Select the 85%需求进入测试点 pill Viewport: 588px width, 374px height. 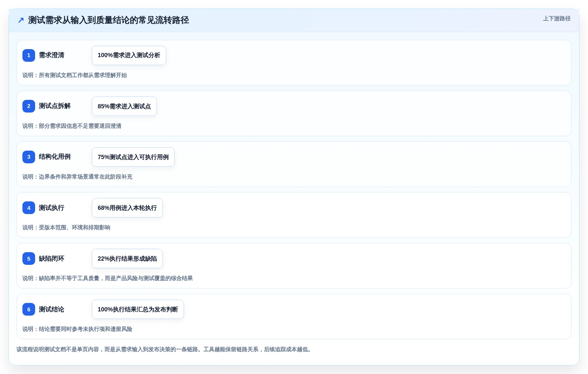click(124, 106)
